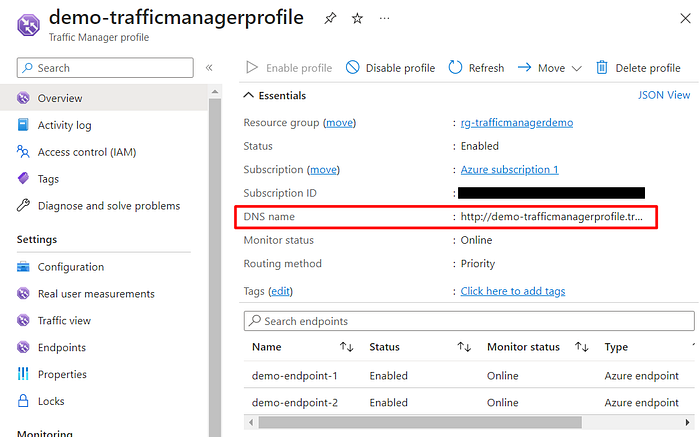Sort endpoints by Monitor status column
700x437 pixels.
click(581, 347)
